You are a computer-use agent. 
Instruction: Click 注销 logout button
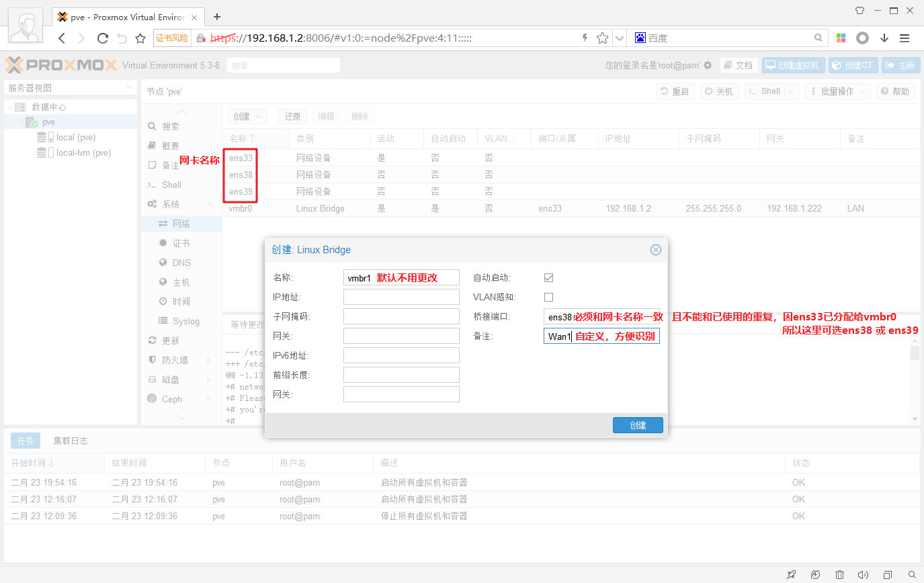900,65
